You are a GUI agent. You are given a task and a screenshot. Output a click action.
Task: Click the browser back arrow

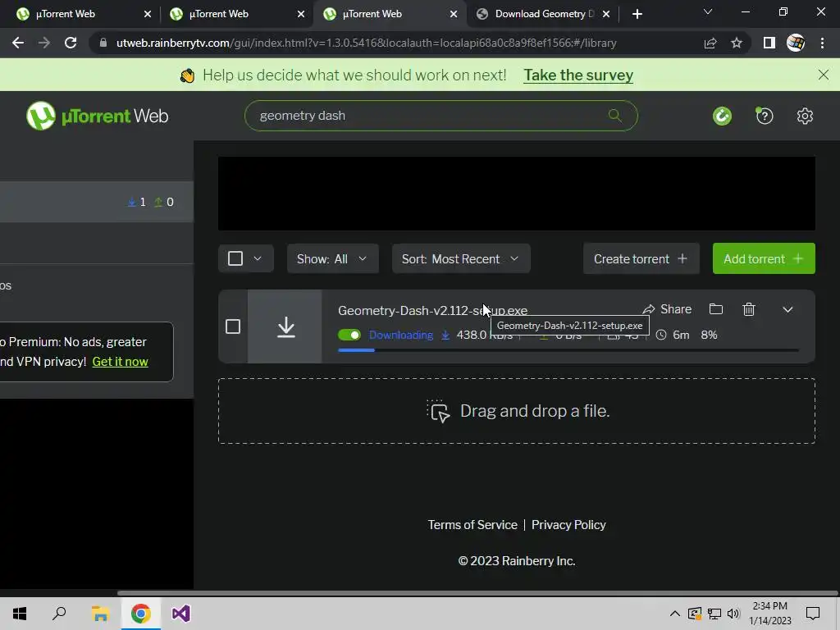pos(18,43)
